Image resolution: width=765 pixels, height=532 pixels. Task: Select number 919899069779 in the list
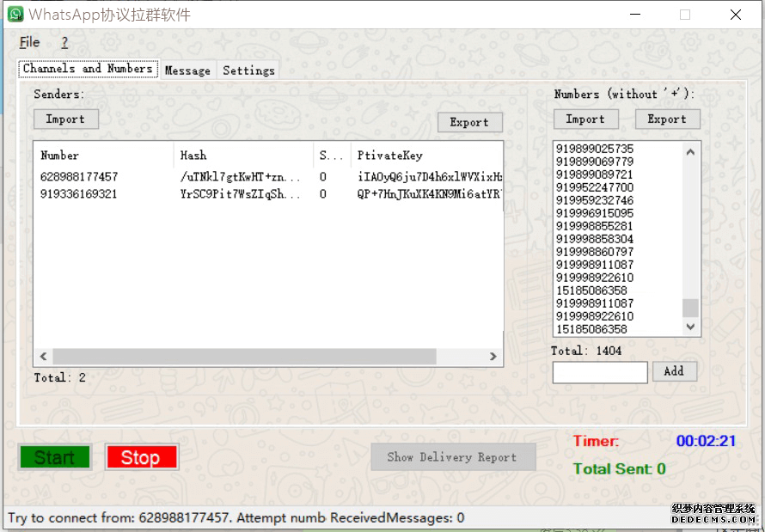pyautogui.click(x=595, y=162)
